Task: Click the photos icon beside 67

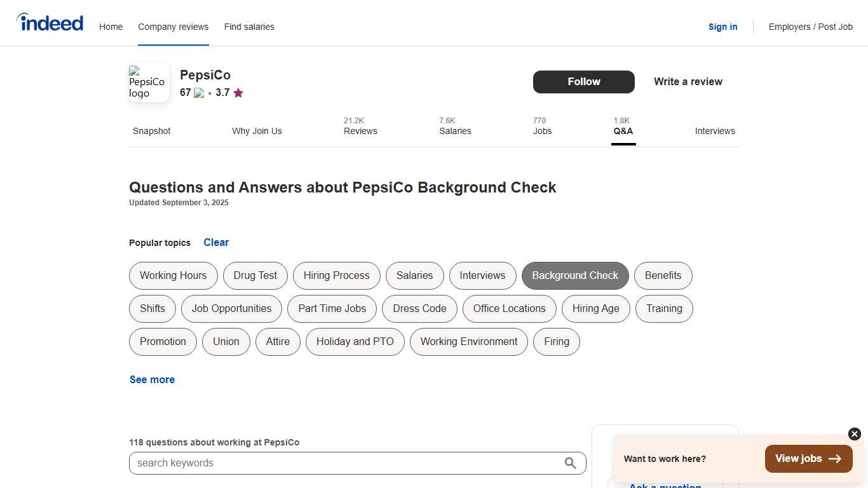Action: (198, 92)
